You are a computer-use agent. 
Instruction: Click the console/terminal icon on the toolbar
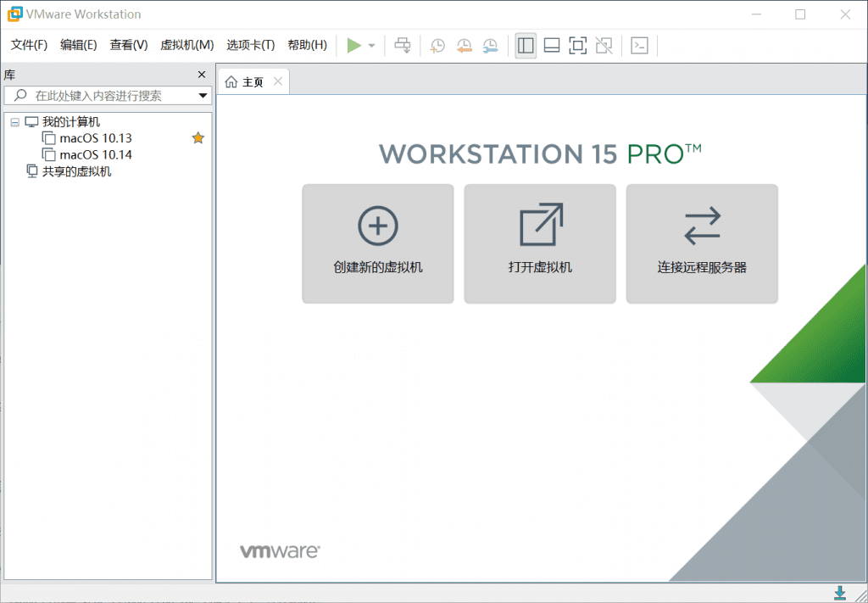pyautogui.click(x=640, y=45)
